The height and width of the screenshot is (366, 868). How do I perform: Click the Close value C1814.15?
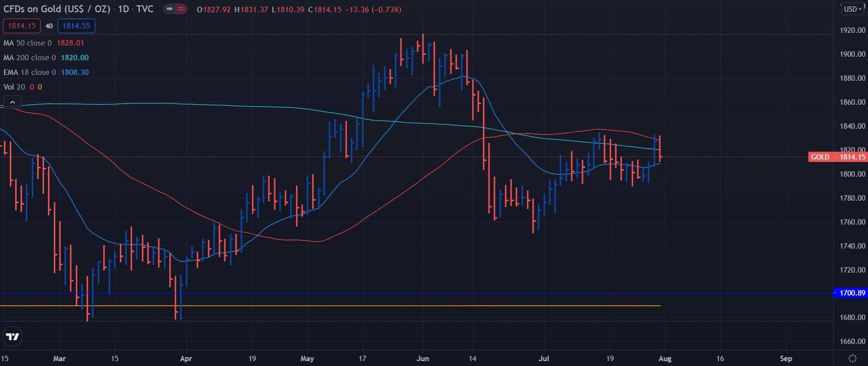pos(325,10)
